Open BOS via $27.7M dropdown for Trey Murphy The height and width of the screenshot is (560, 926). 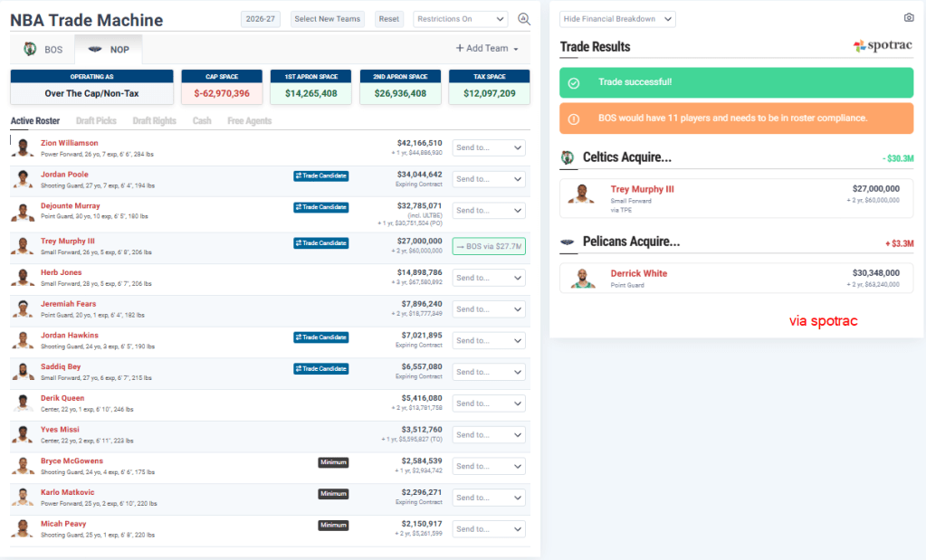489,246
